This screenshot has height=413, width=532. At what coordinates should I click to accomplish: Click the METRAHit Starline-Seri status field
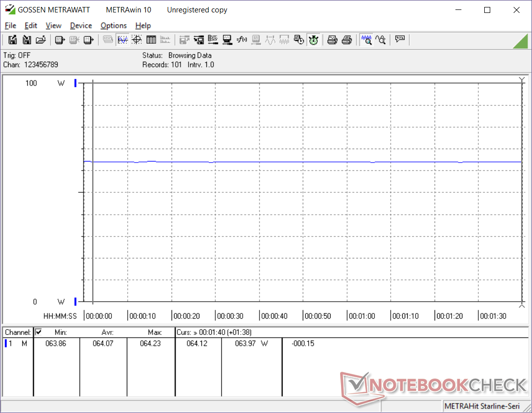pyautogui.click(x=482, y=406)
